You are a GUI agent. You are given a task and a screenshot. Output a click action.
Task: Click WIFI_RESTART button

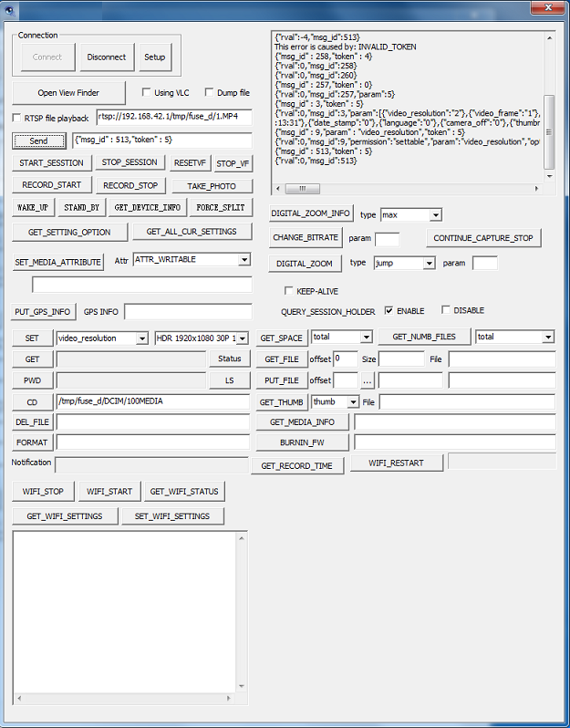coord(397,463)
